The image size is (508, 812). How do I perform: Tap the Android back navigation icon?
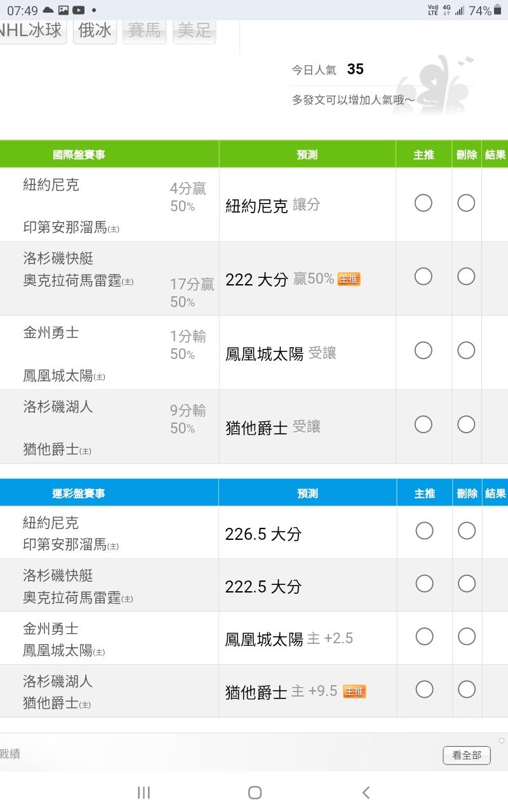pyautogui.click(x=366, y=792)
